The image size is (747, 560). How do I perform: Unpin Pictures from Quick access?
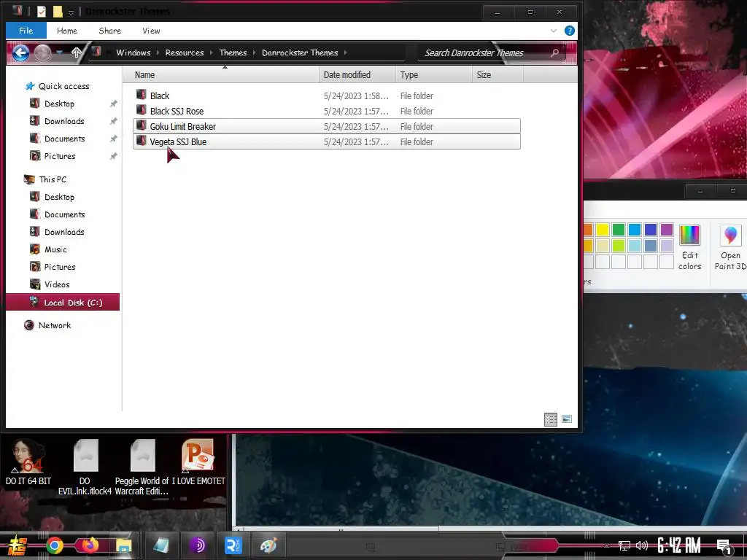tap(113, 156)
